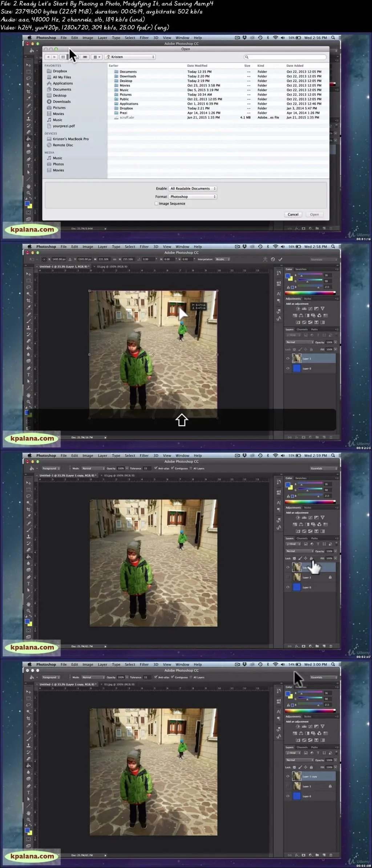Switch to the Swatches tab in the 2:58 PM frame
Screen dimensions: 372x868
301,269
